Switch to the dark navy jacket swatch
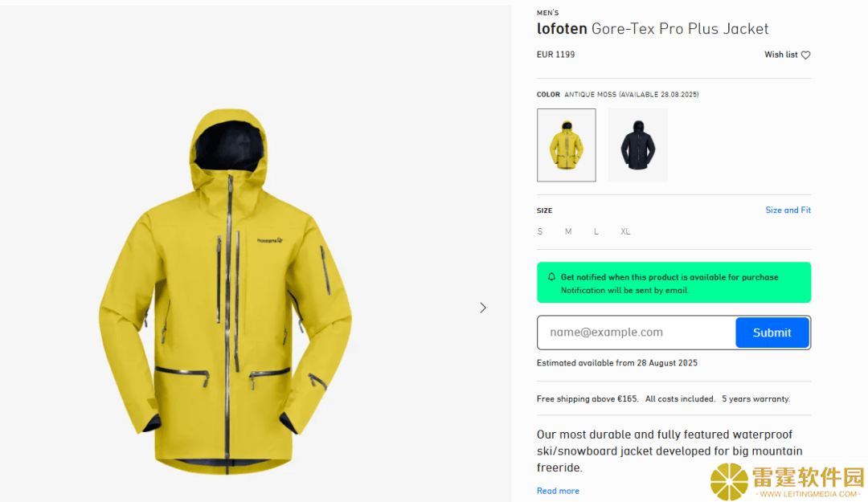 [x=637, y=145]
